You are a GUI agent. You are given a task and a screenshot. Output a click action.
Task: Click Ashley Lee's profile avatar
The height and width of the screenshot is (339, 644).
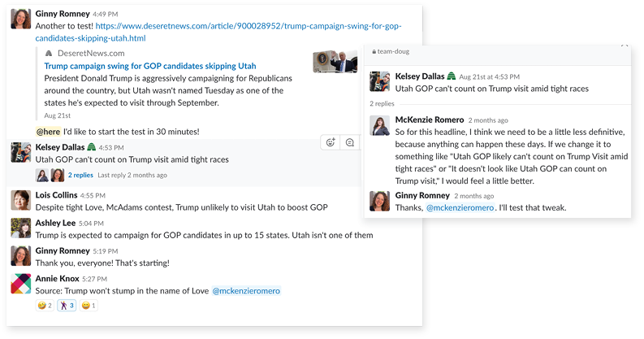coord(20,228)
